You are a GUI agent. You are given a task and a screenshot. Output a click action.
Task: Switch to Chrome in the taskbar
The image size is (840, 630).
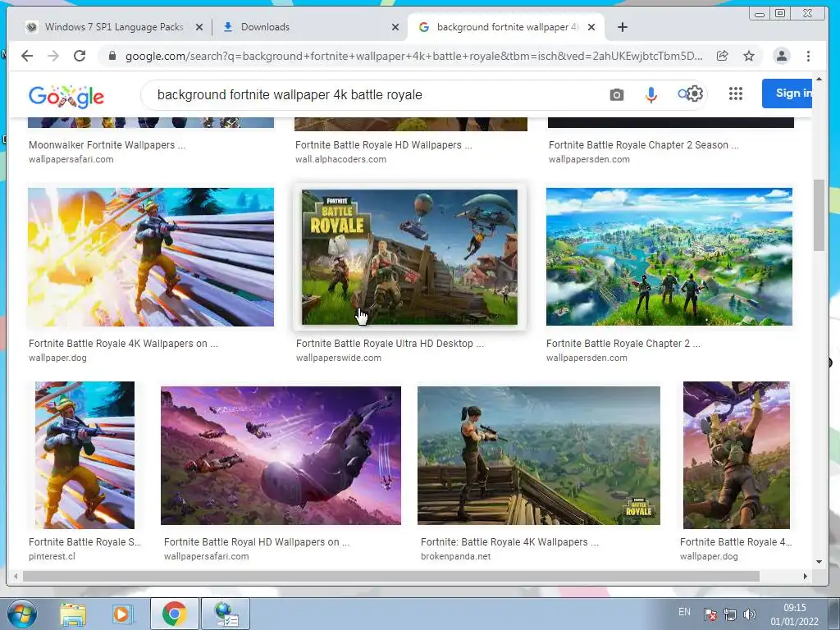[x=175, y=614]
